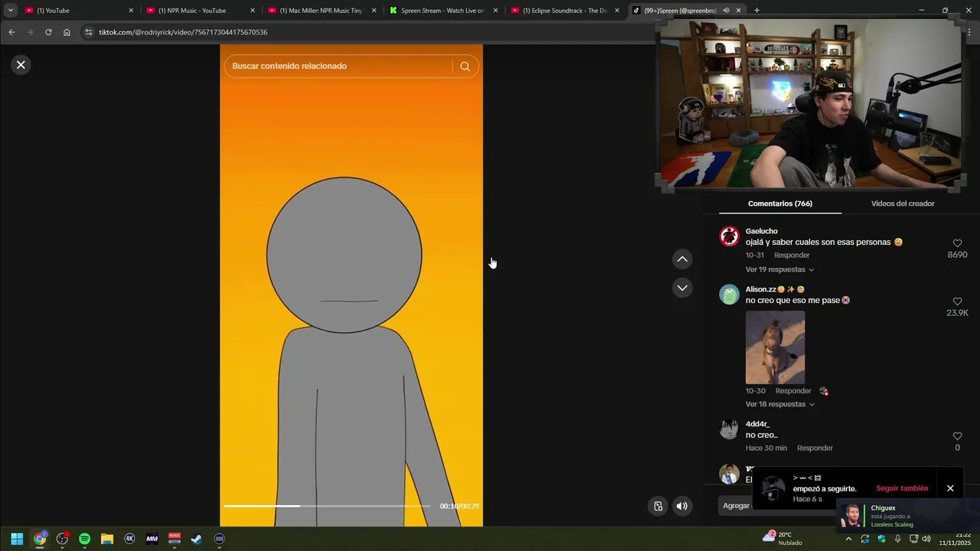Viewport: 980px width, 551px height.
Task: Open system volume tray icon
Action: pos(926,539)
